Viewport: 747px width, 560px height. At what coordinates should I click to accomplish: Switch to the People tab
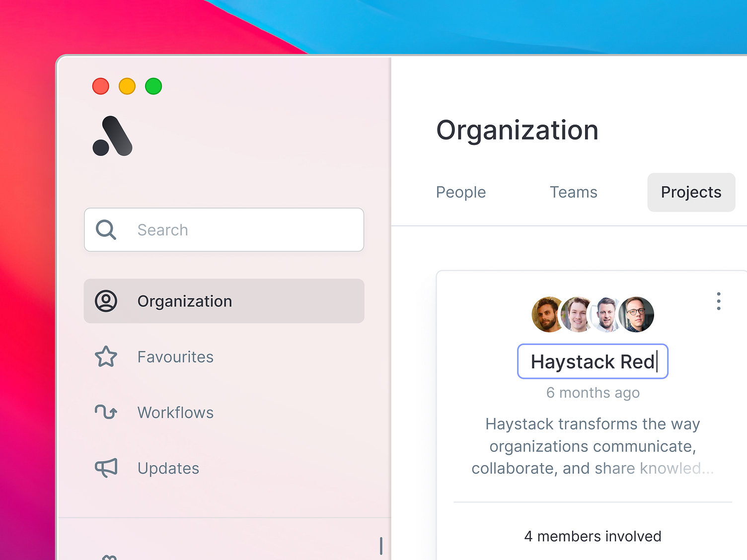pyautogui.click(x=460, y=192)
